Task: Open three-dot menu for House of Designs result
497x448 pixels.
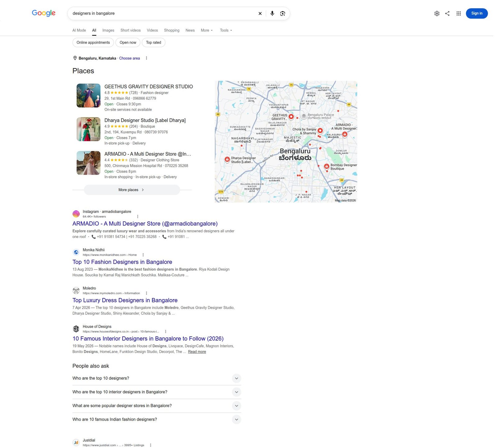Action: (166, 331)
